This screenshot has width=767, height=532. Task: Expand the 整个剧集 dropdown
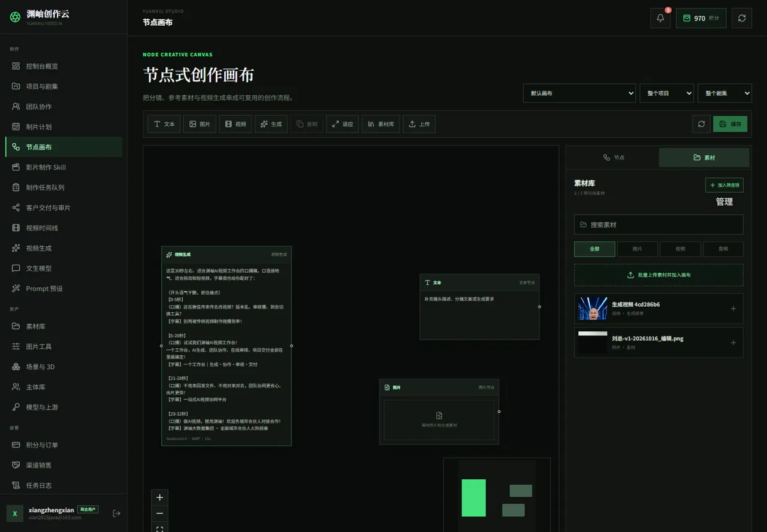(725, 93)
